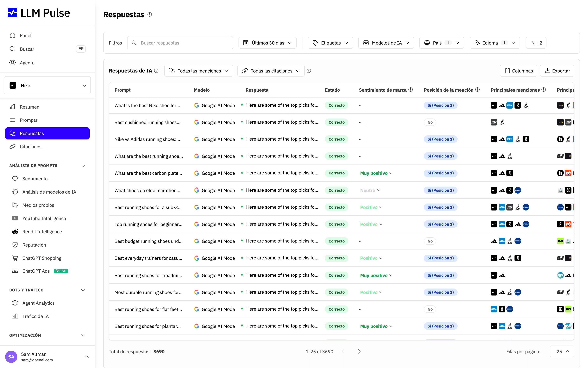The width and height of the screenshot is (588, 368).
Task: Open the +2 additional filters button
Action: pyautogui.click(x=536, y=43)
